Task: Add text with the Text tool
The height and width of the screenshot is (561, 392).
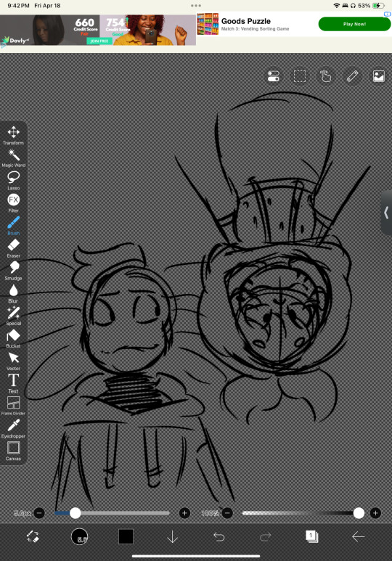Action: coord(13,383)
